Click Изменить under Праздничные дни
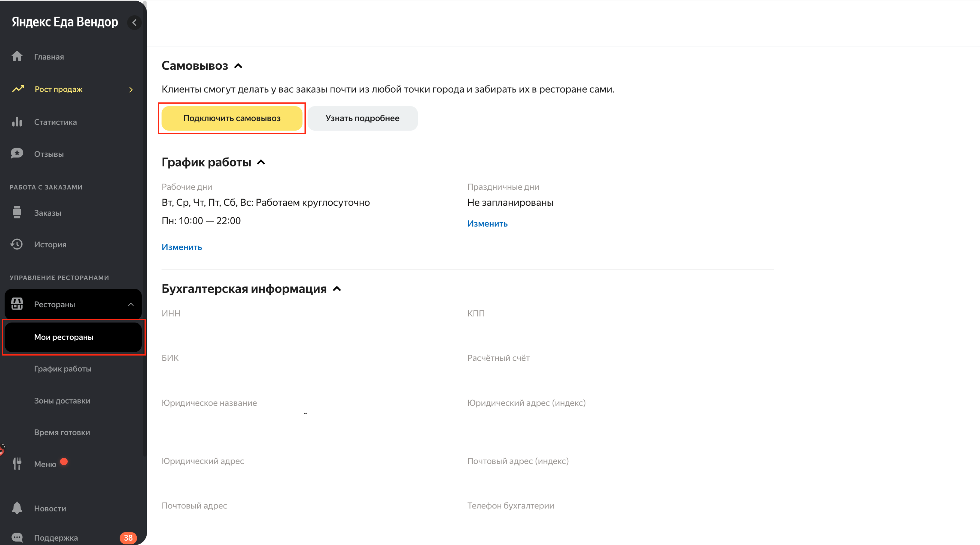The height and width of the screenshot is (545, 980). pos(487,224)
